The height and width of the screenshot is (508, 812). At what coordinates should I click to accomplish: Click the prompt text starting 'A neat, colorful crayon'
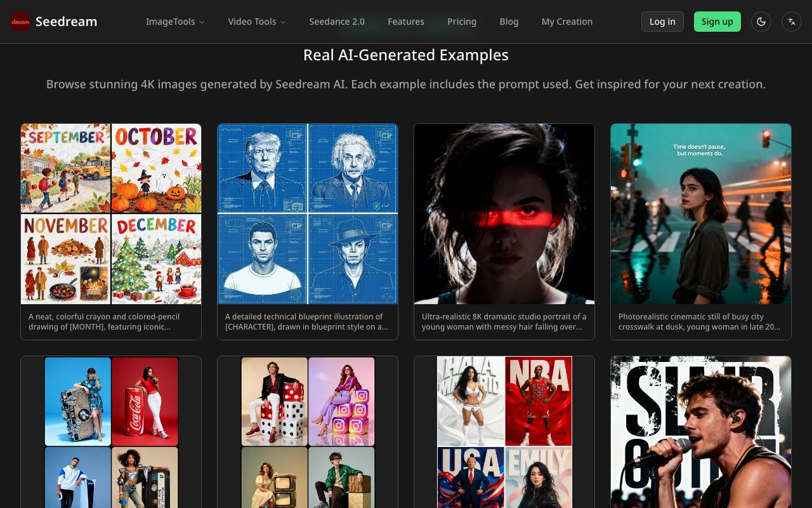[x=104, y=322]
